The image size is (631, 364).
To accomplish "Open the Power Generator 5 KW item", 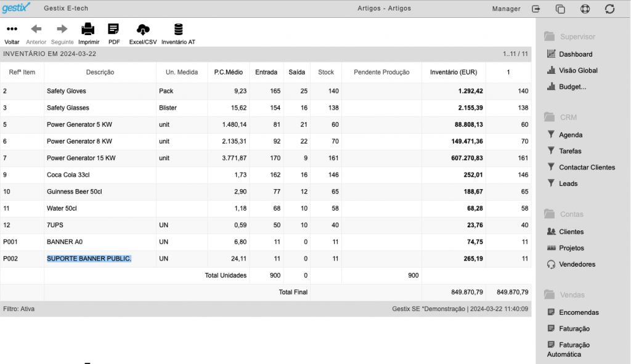I will point(79,124).
